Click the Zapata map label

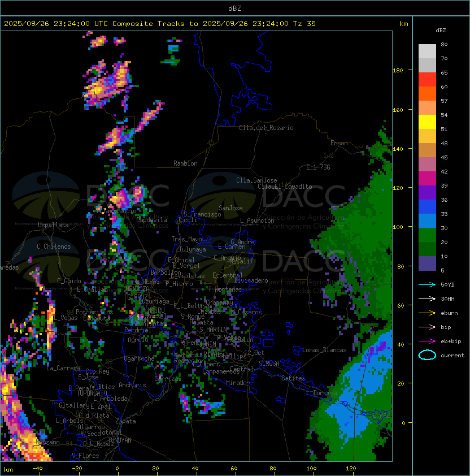point(125,421)
